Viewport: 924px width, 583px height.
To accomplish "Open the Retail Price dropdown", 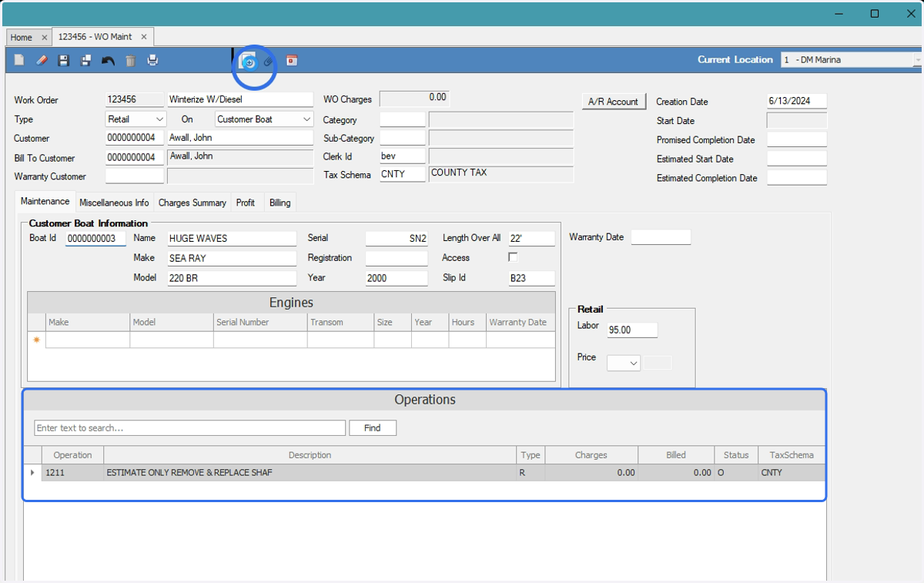I will [x=634, y=363].
